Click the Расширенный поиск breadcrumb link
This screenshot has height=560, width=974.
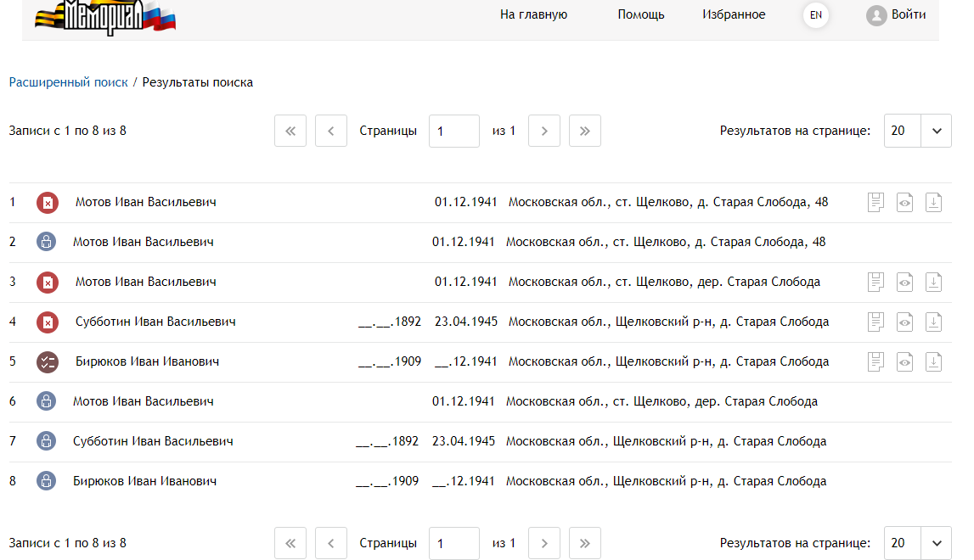click(x=68, y=82)
